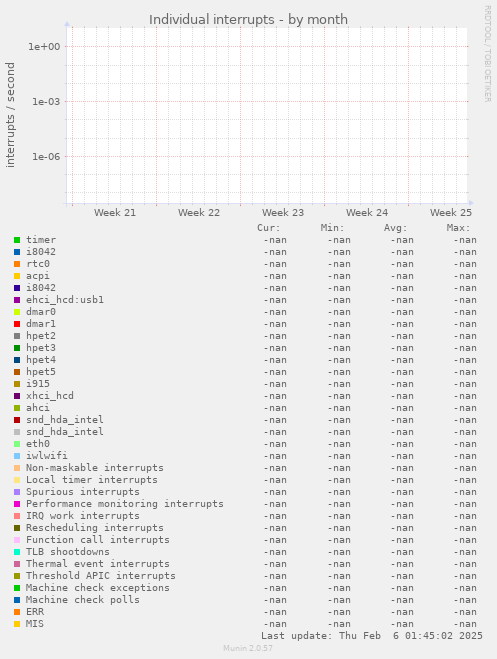Select the Machine check polls label
Viewport: 497px width, 659px height.
click(x=83, y=599)
